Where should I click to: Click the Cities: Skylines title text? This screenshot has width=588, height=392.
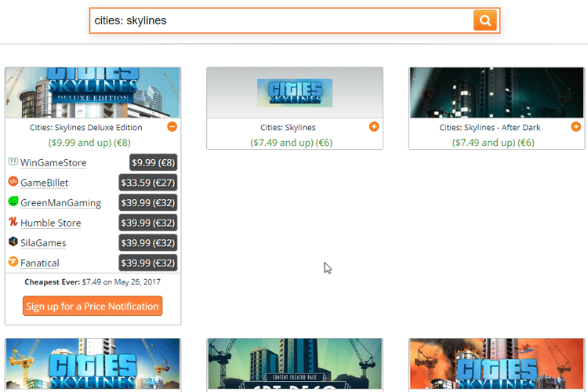point(288,128)
